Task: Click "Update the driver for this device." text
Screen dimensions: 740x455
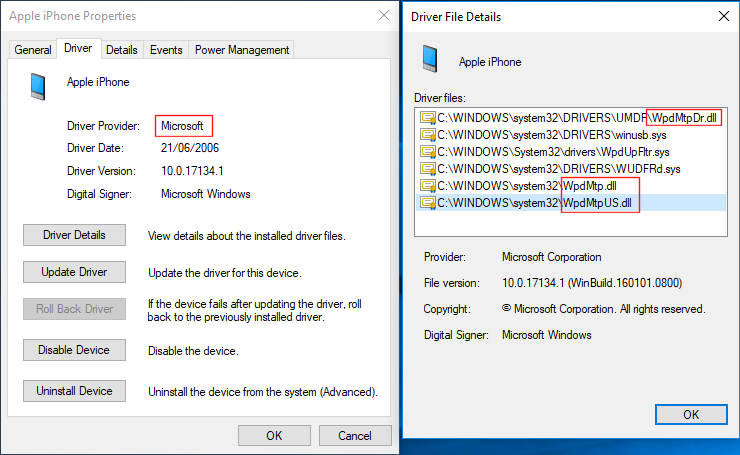Action: (x=225, y=273)
